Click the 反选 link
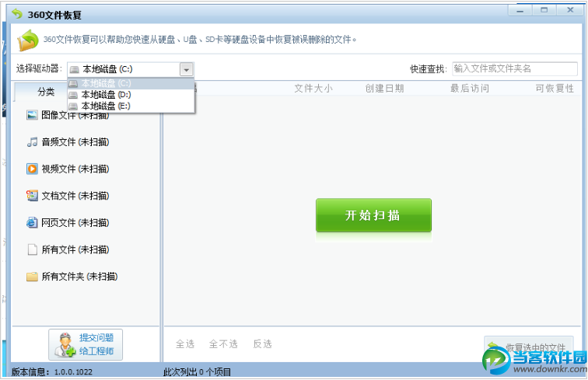Image resolution: width=588 pixels, height=380 pixels. [263, 344]
